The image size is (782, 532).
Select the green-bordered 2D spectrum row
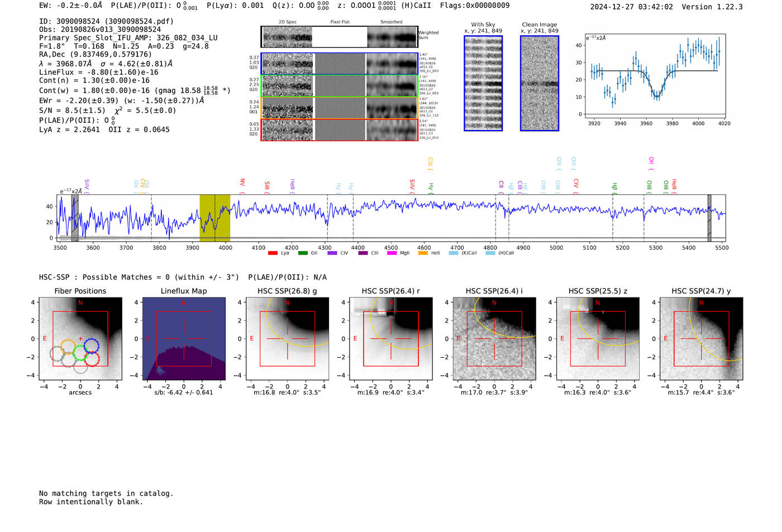(x=340, y=86)
